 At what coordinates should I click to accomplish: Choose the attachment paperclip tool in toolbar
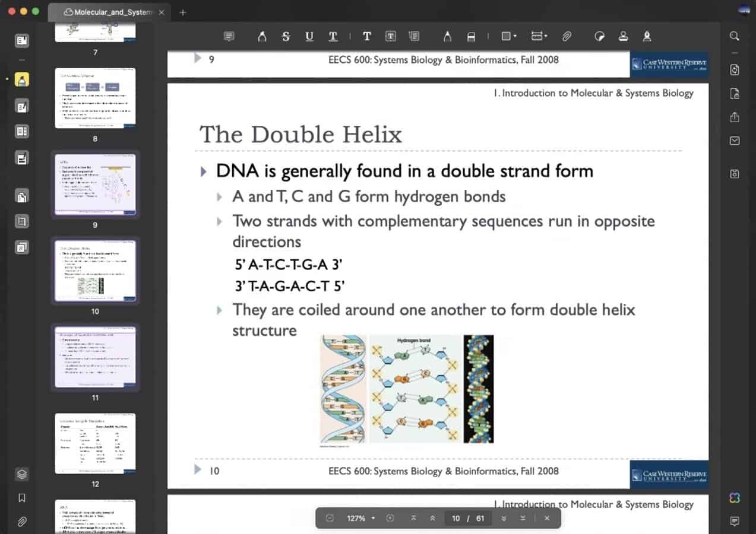[x=567, y=37]
